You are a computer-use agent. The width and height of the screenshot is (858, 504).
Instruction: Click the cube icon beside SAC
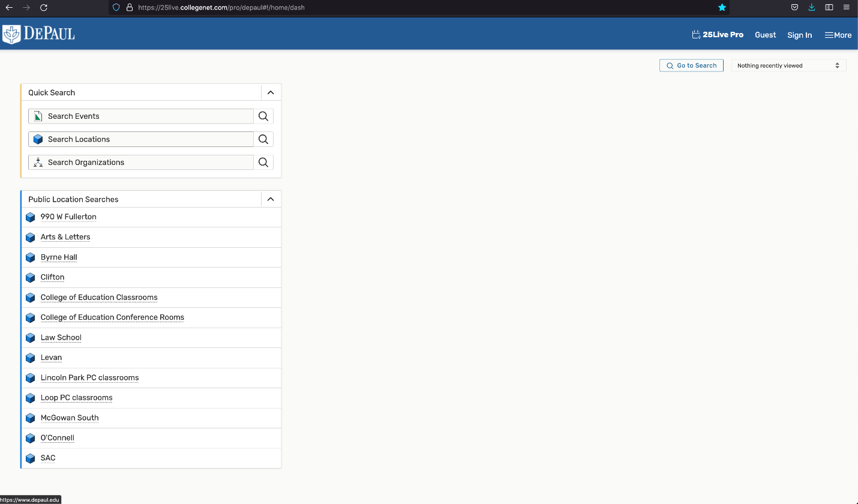(31, 458)
